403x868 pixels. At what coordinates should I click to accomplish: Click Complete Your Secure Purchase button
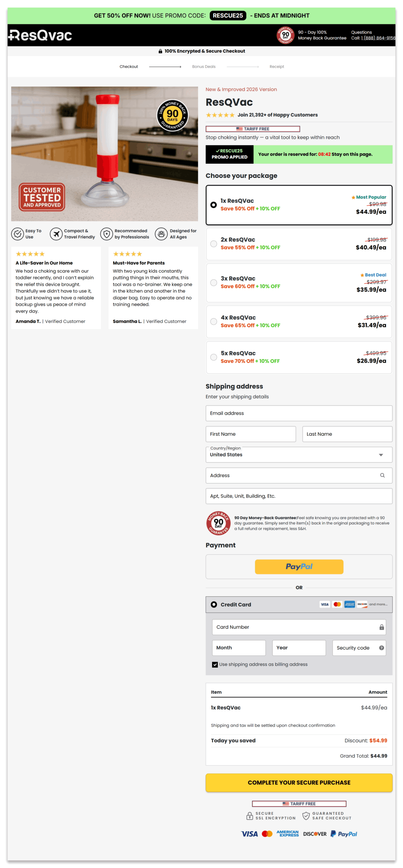coord(299,783)
